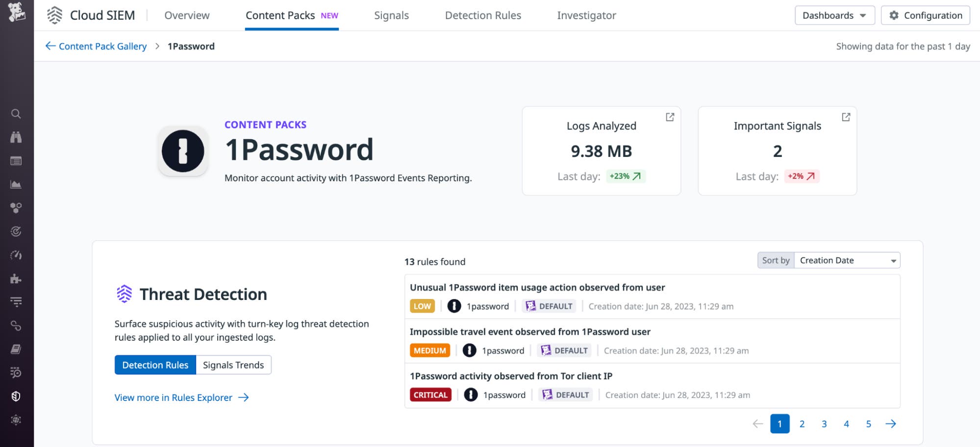
Task: Open the Security shield icon in sidebar
Action: [16, 396]
